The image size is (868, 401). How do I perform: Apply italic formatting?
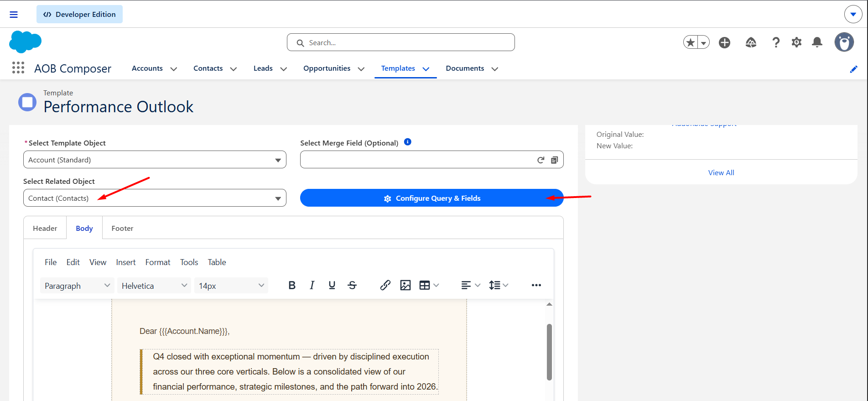tap(312, 285)
